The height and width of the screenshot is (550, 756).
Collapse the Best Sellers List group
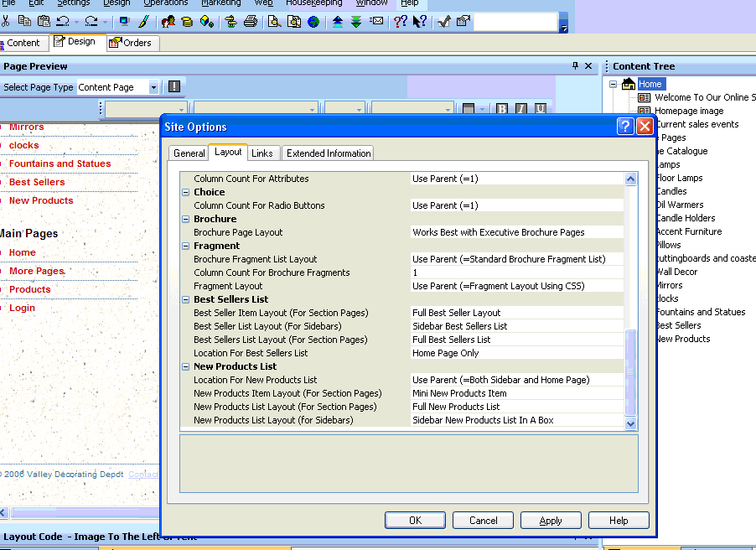186,299
